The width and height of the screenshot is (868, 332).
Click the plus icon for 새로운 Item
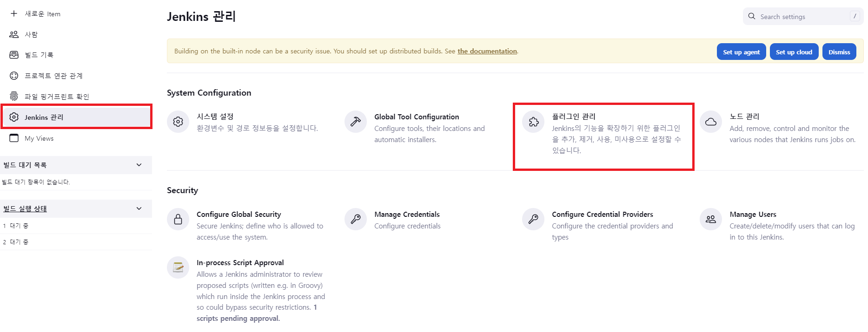[14, 13]
